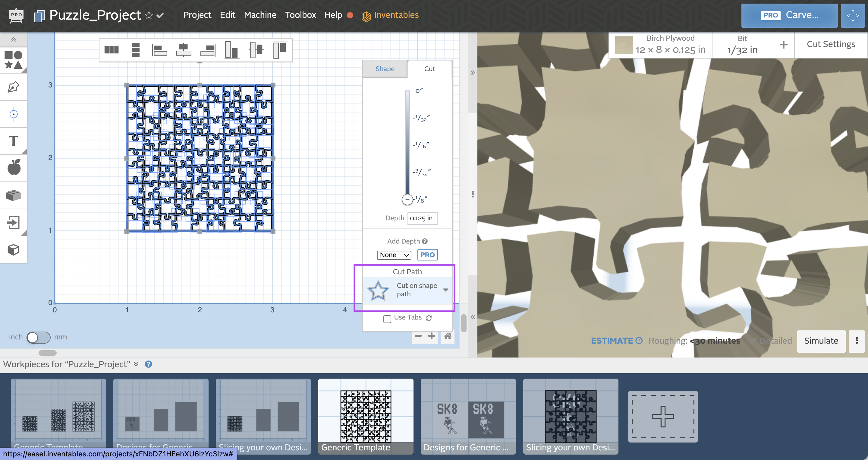Open the Import tool icon
This screenshot has height=460, width=868.
[14, 222]
